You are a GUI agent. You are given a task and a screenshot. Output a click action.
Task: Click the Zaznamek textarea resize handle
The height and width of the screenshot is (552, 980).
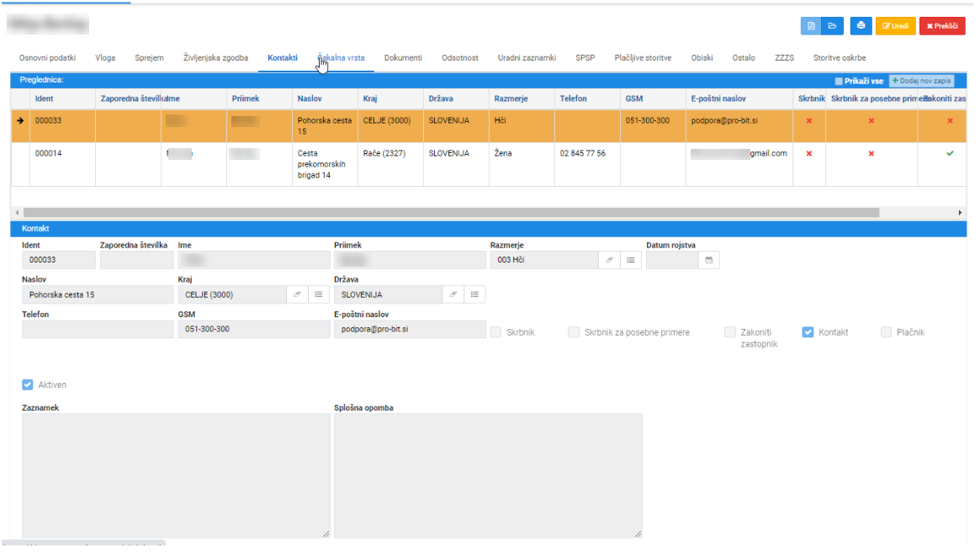[x=326, y=533]
